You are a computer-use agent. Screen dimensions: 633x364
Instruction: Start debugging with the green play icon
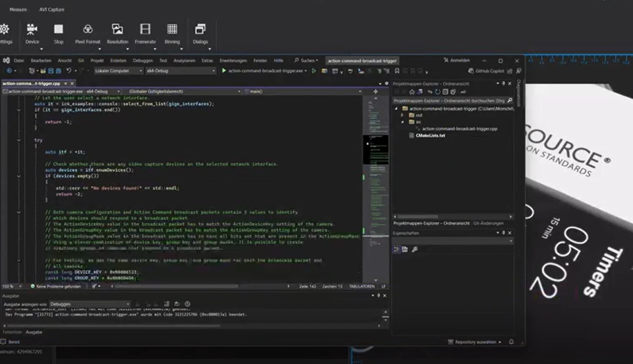[224, 71]
